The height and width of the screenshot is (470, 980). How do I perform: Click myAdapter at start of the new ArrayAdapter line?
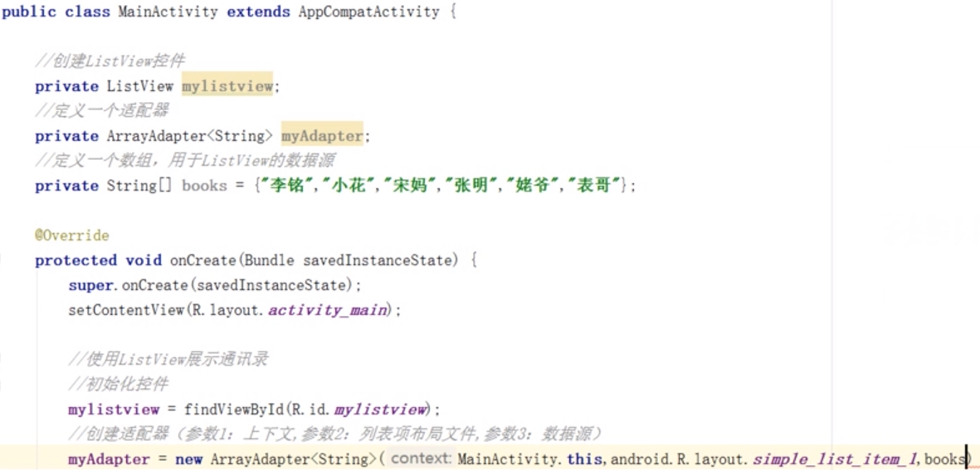pyautogui.click(x=109, y=460)
